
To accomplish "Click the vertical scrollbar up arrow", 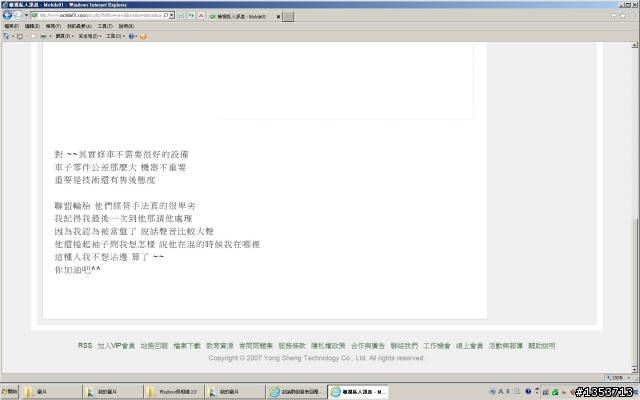I will coord(634,45).
